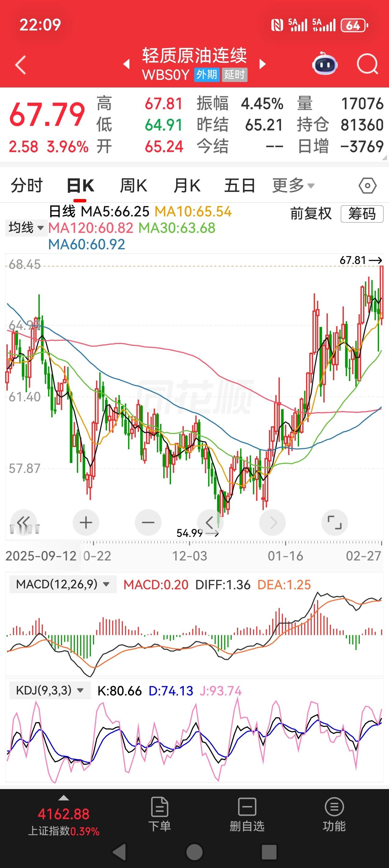389x868 pixels.
Task: Tap the MA30:63.68 label
Action: [177, 228]
